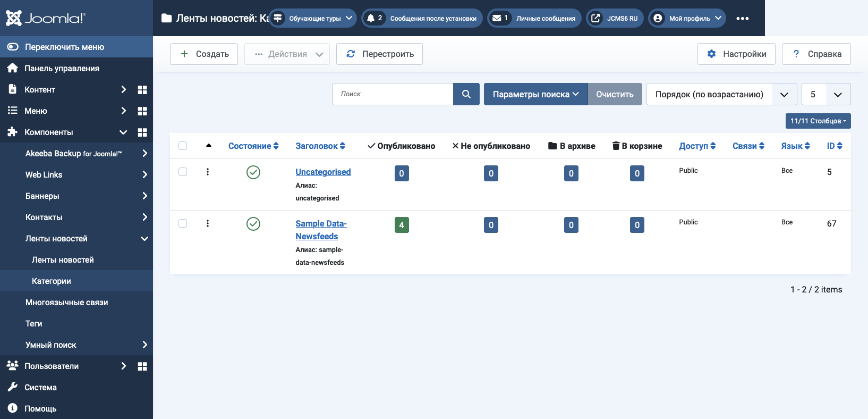Viewport: 868px width, 419px height.
Task: Open the Categories submenu item
Action: (76, 281)
